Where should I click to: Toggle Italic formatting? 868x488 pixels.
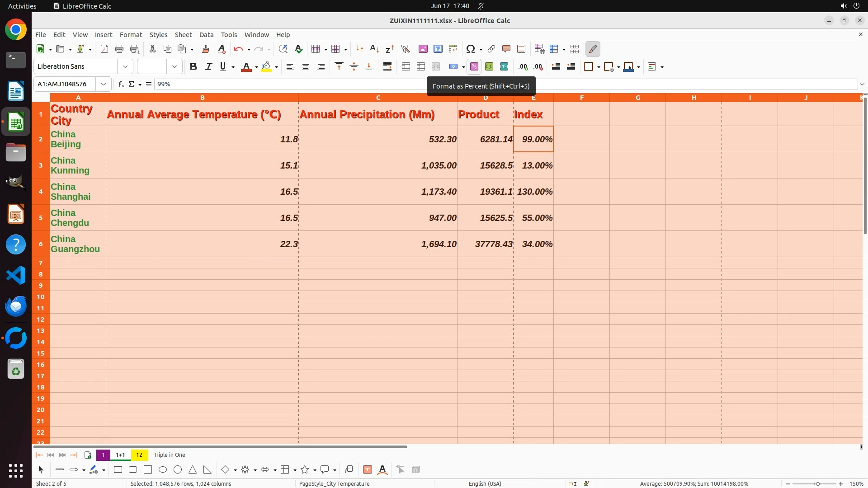coord(208,67)
